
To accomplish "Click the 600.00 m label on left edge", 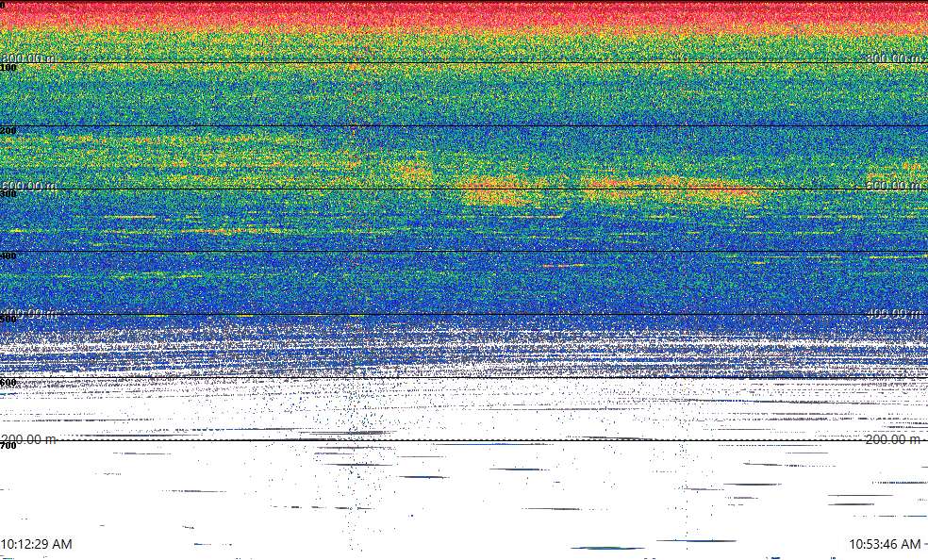I will coord(28,185).
